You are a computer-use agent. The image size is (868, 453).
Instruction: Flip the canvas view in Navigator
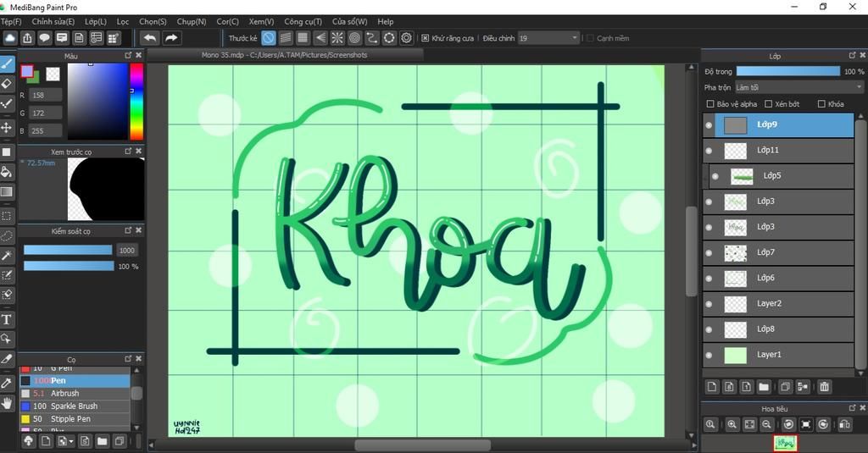point(844,424)
